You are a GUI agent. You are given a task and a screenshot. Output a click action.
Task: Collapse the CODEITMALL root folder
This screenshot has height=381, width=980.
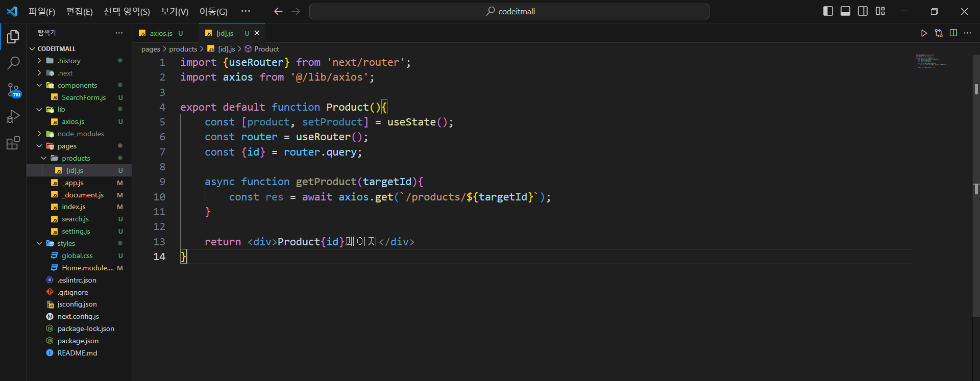pos(79,49)
